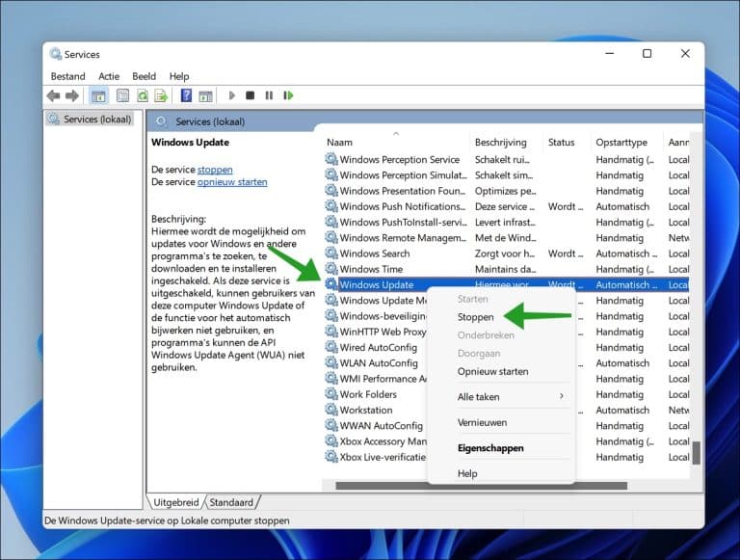Click the Stop Service square icon
740x560 pixels.
(x=251, y=95)
